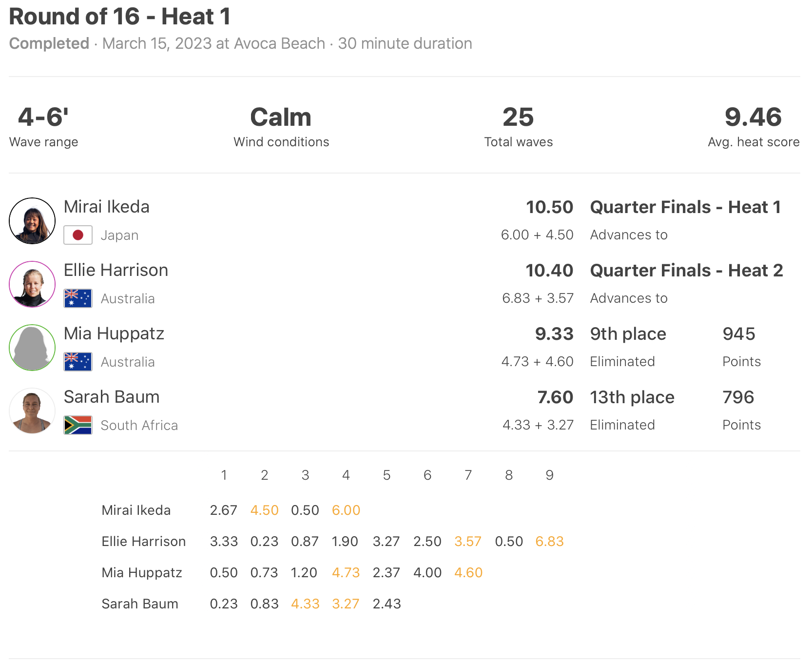Click Mia Huppatz's placeholder avatar

click(x=32, y=348)
